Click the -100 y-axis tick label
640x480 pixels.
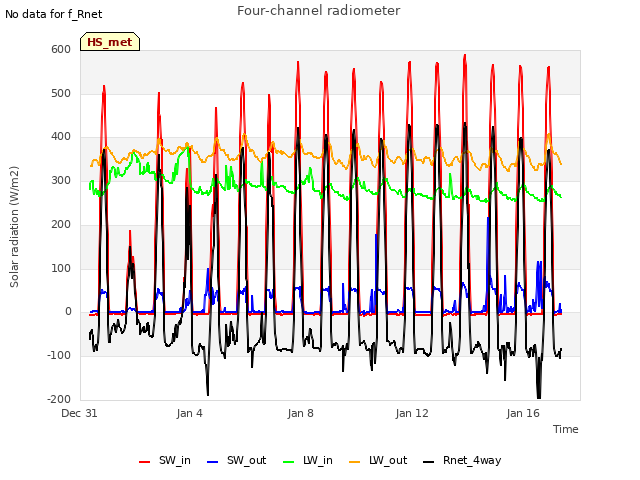point(59,356)
